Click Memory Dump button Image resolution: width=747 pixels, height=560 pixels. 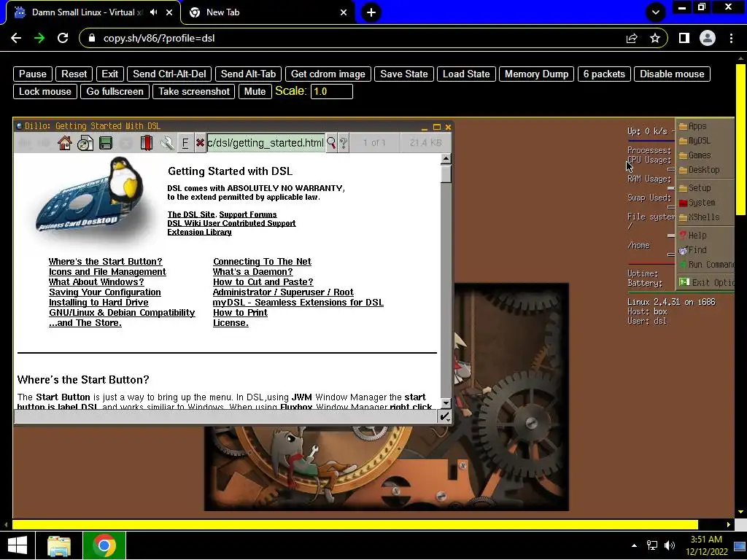tap(536, 74)
